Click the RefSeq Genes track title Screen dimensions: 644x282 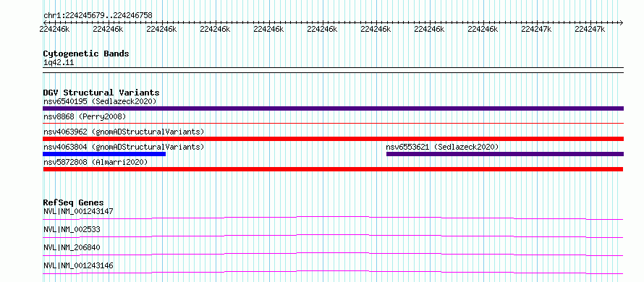[74, 202]
